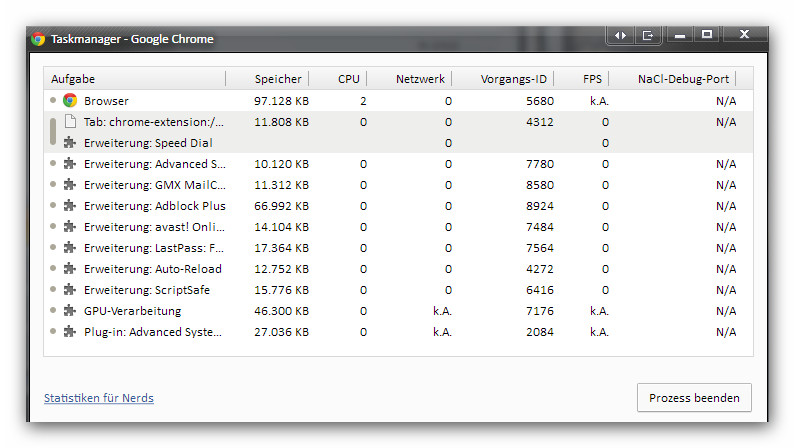Click the left-right arrows title bar button
Viewport: 795px width, 448px height.
click(x=620, y=35)
